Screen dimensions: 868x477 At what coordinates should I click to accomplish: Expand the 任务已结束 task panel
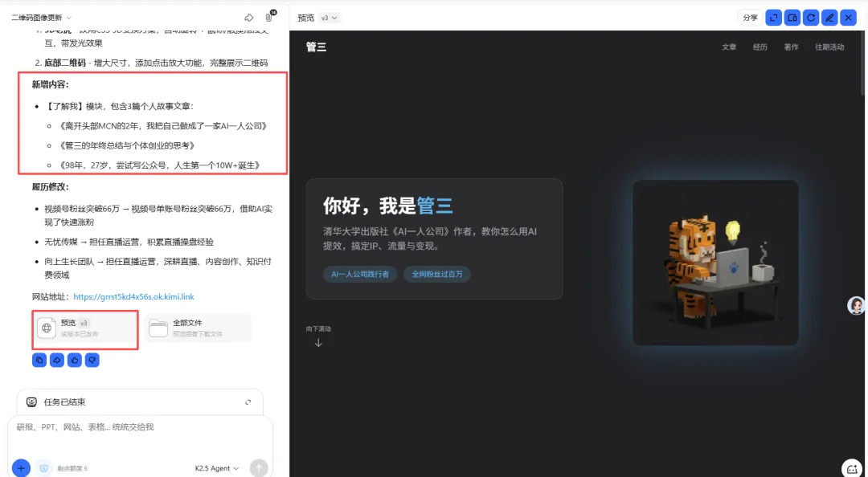pyautogui.click(x=248, y=402)
